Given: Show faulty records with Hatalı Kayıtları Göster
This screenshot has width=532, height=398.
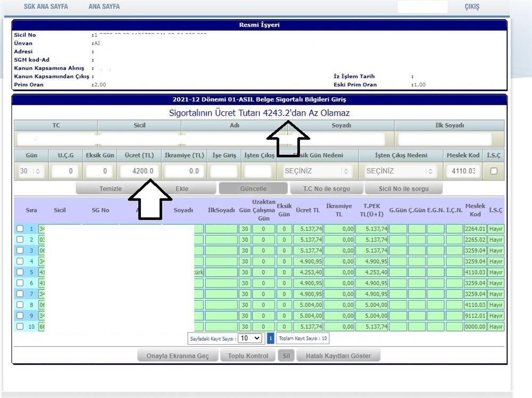Looking at the screenshot, I should tap(338, 355).
